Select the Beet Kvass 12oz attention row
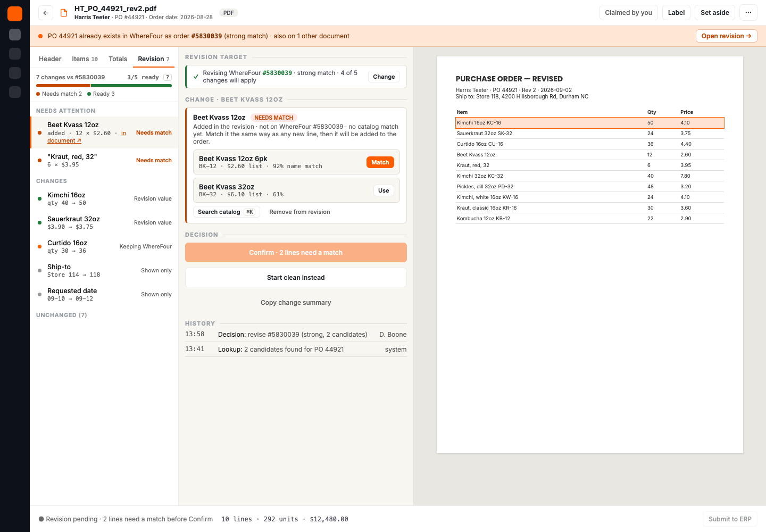 tap(104, 132)
